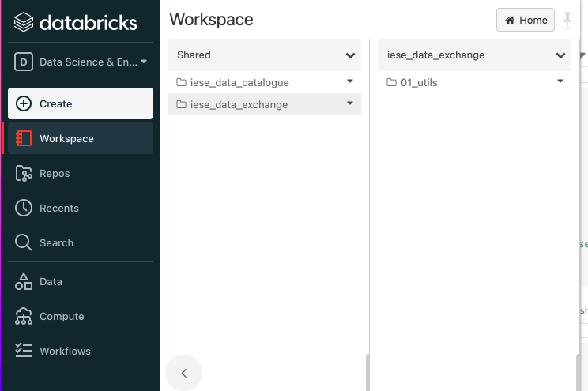Click the Databricks logo icon

click(24, 22)
